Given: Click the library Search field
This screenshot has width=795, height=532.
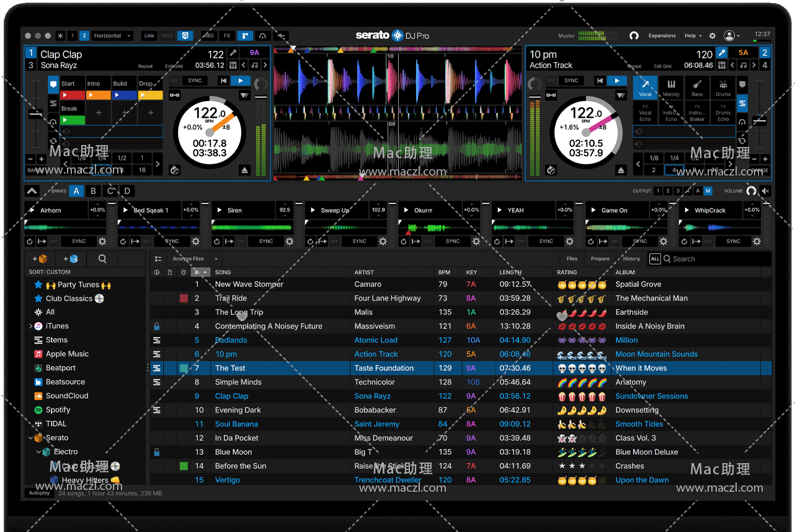Looking at the screenshot, I should (x=719, y=259).
